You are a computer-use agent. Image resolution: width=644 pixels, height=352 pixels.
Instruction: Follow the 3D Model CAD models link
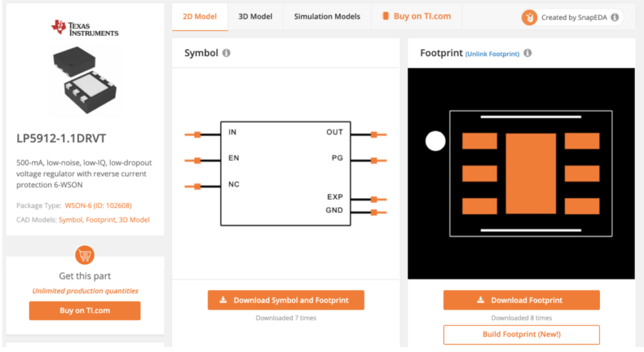tap(135, 220)
